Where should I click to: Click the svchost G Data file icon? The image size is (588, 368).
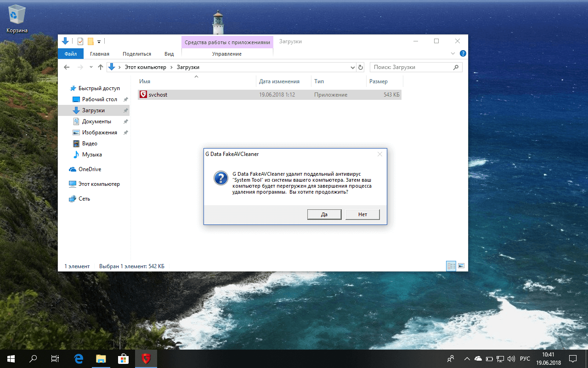pos(143,95)
